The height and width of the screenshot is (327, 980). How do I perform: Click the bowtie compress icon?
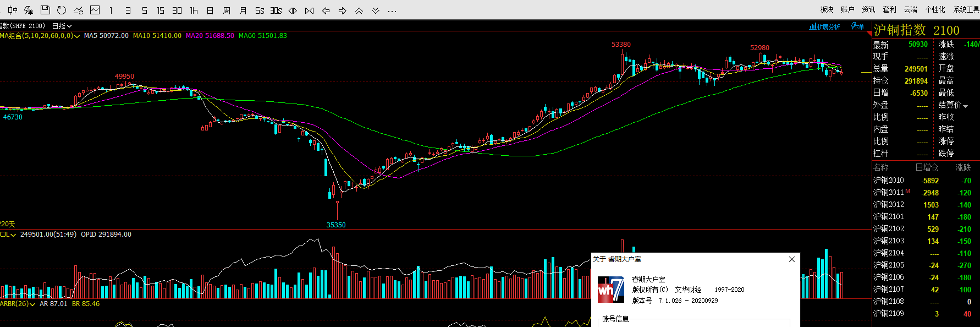point(310,10)
